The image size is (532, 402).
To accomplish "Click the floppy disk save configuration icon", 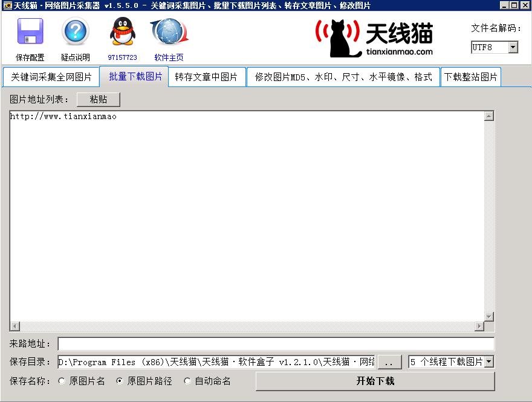I will (30, 31).
